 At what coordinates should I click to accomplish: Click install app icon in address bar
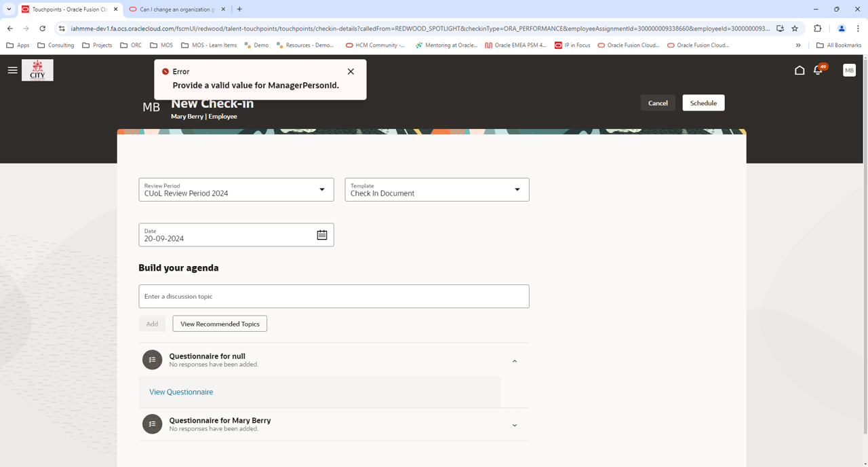point(781,29)
